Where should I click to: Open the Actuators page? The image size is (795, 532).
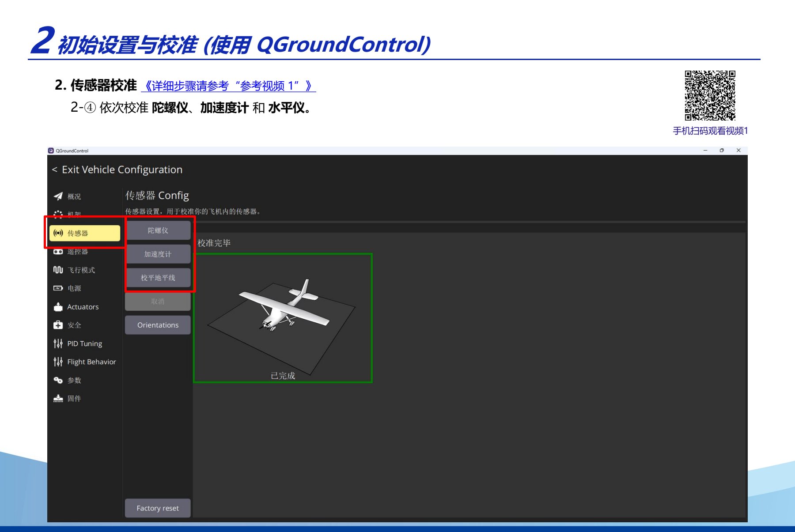coord(85,307)
